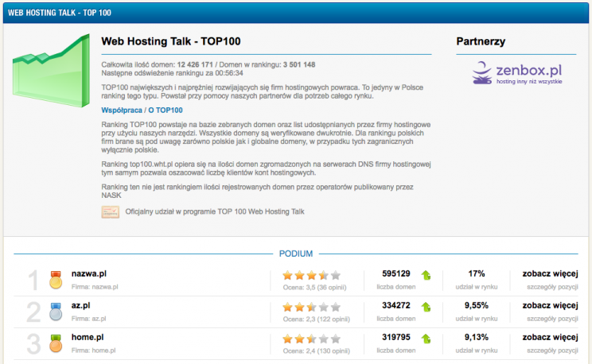Click Ocena: 3,5 (36 opinii) text
The width and height of the screenshot is (592, 364).
(314, 288)
